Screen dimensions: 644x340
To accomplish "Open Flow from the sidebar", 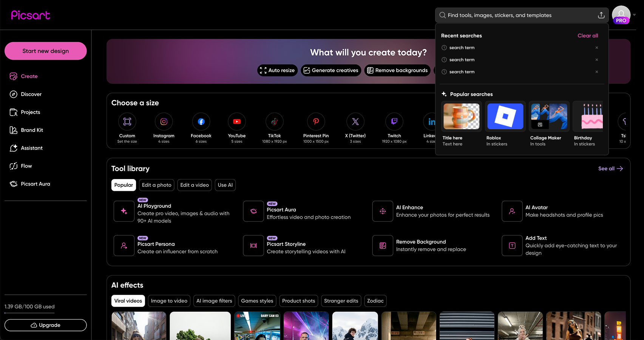I will 26,166.
